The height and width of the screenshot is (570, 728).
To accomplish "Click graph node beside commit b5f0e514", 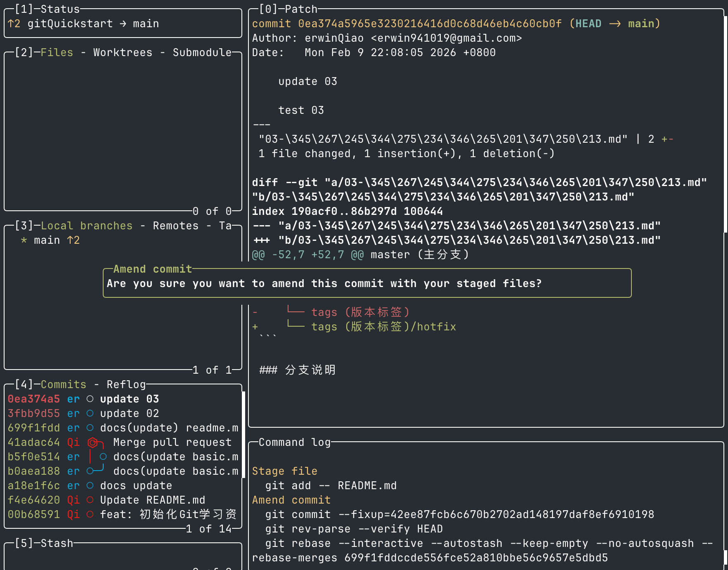I will 103,457.
